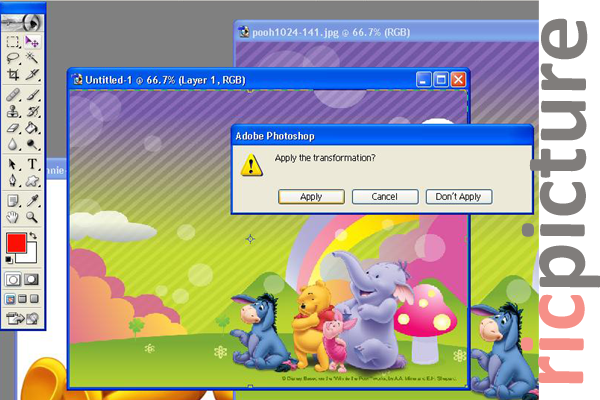Viewport: 600px width, 400px height.
Task: Select the Lasso tool
Action: coord(13,58)
